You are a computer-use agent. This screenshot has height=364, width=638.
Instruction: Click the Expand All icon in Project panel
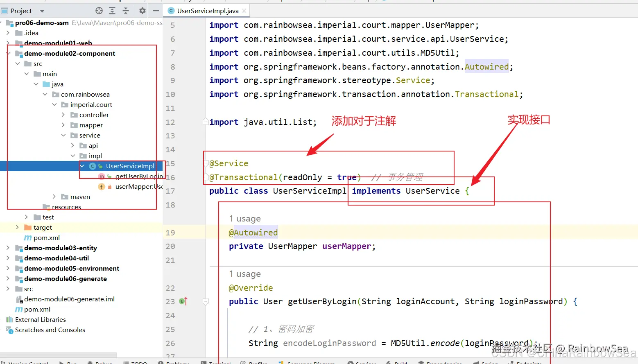[112, 11]
